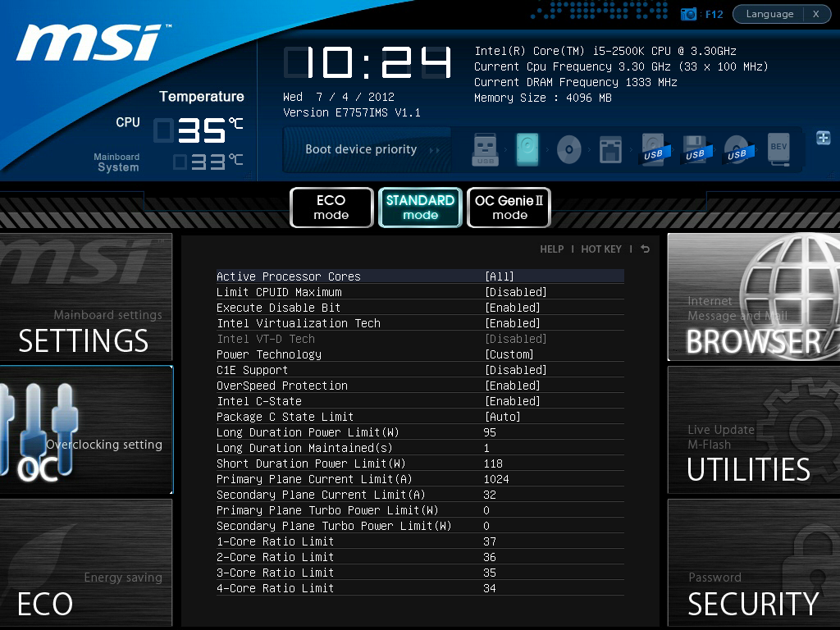The height and width of the screenshot is (630, 840).
Task: Open the Language selector
Action: tap(769, 14)
